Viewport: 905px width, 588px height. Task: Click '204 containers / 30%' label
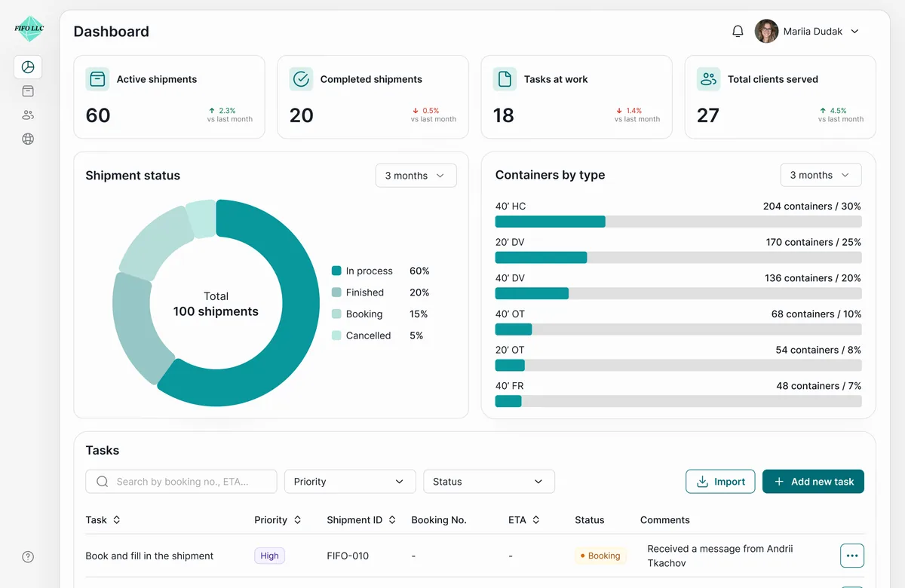click(x=811, y=206)
